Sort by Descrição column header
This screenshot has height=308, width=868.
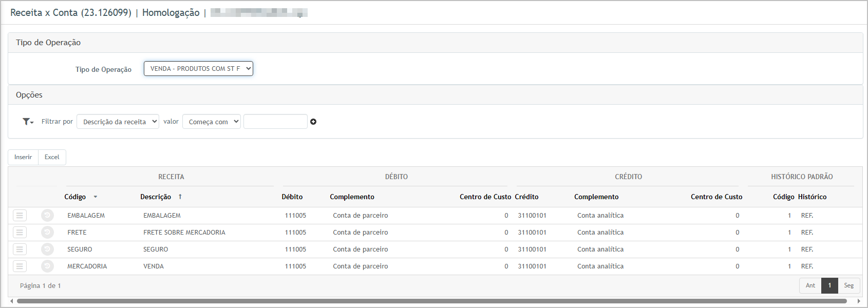[156, 197]
